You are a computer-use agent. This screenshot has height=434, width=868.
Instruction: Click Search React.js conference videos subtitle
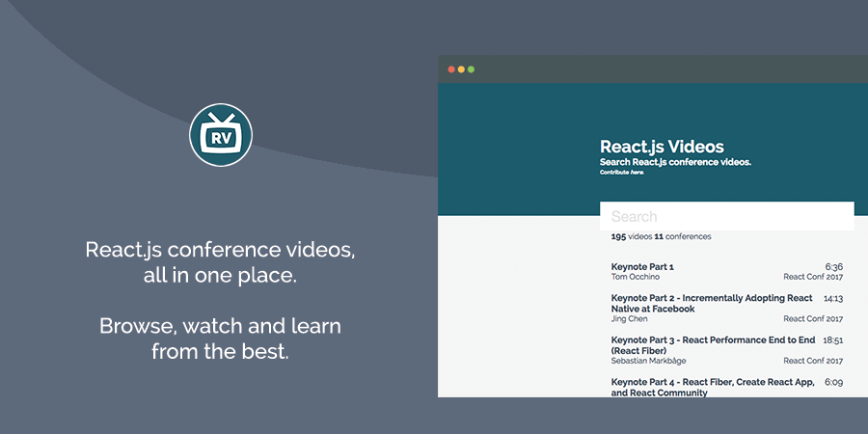pos(675,162)
